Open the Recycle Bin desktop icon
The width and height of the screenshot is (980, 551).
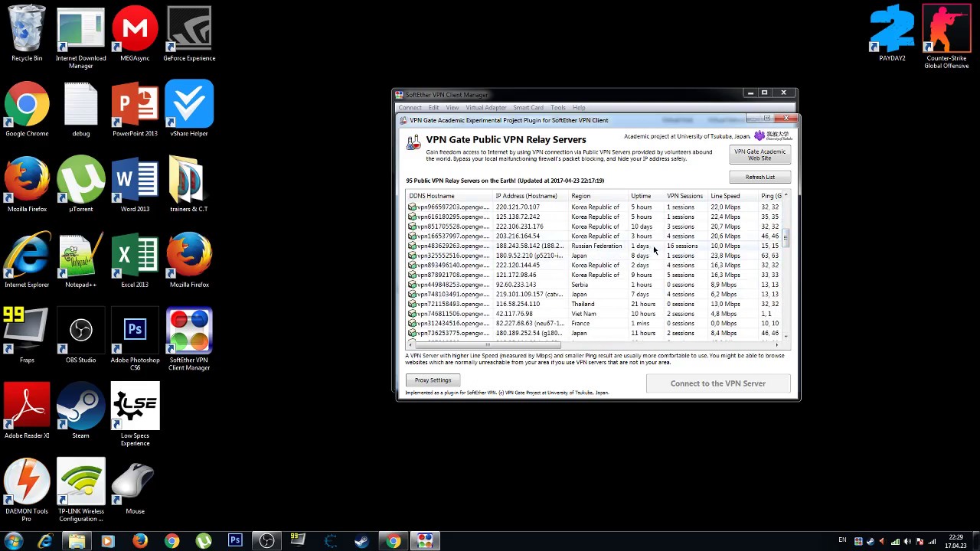[x=27, y=34]
